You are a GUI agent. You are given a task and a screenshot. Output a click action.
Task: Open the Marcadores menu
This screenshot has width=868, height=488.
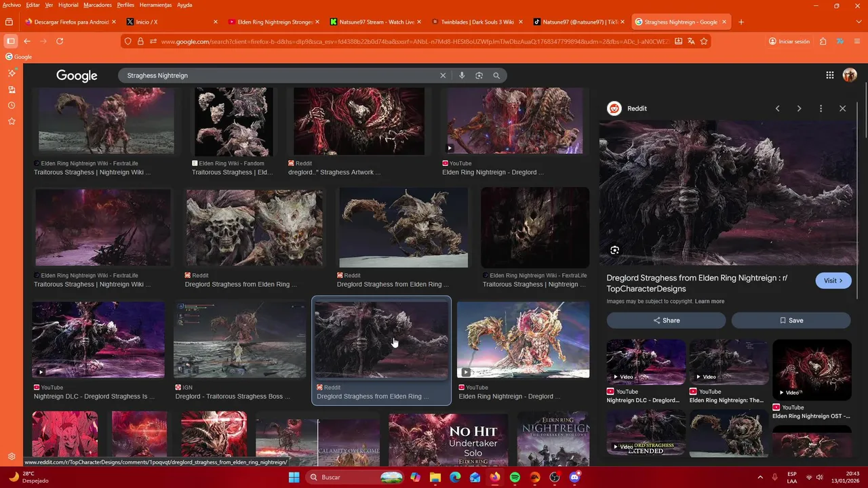point(98,5)
